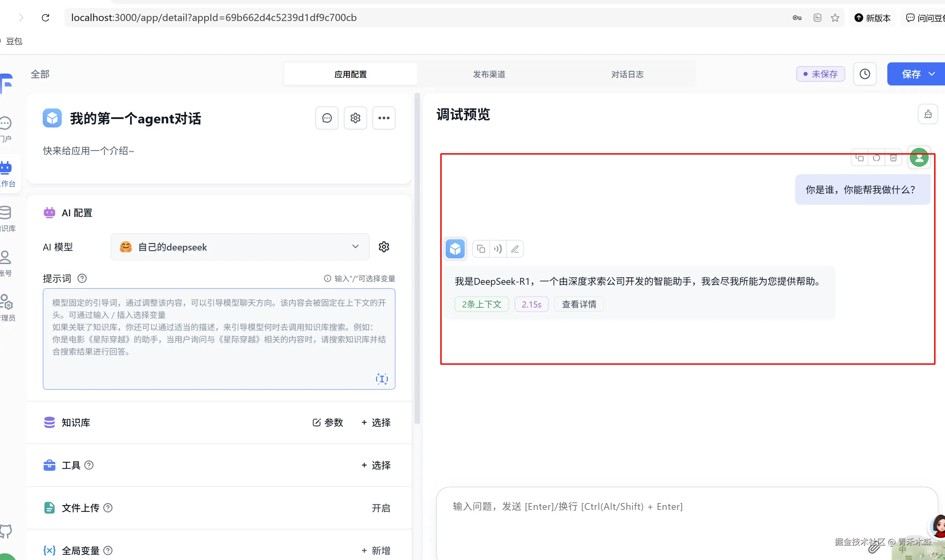Copy the AI response message
This screenshot has width=945, height=560.
pyautogui.click(x=481, y=249)
